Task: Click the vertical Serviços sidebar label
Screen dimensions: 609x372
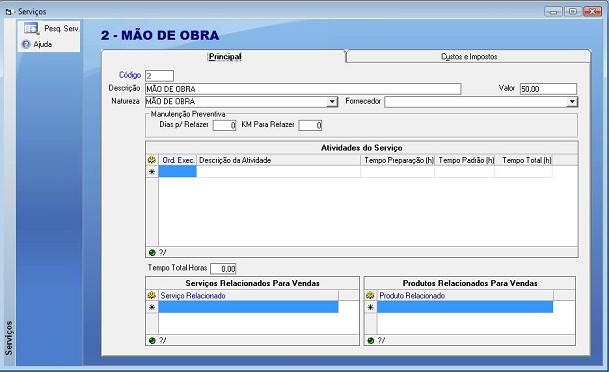Action: pos(9,337)
